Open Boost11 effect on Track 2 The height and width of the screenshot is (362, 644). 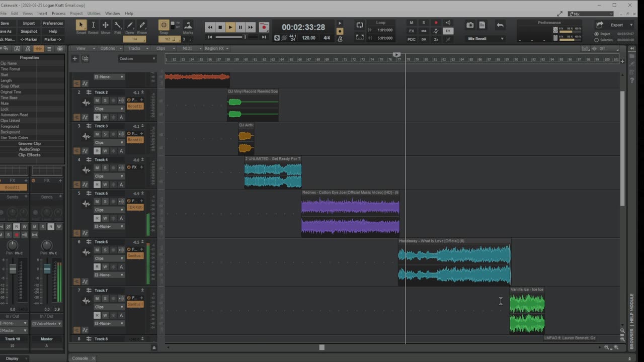(135, 106)
